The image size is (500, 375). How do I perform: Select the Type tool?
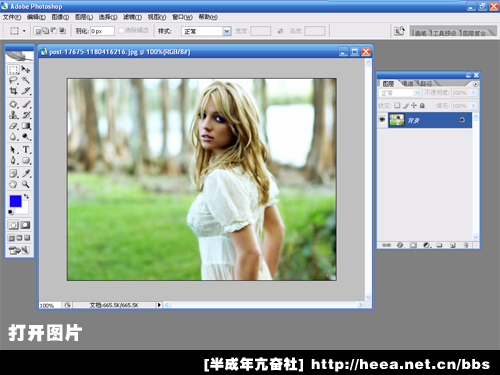(x=26, y=150)
